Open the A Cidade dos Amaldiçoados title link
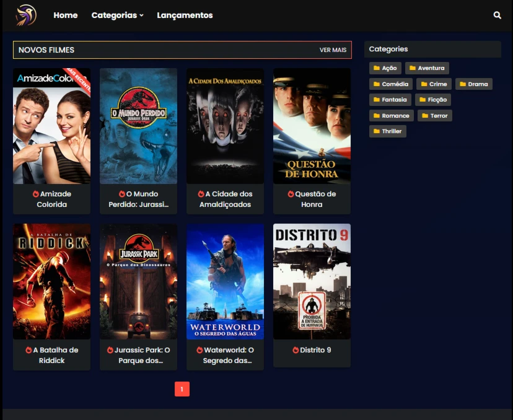 225,199
